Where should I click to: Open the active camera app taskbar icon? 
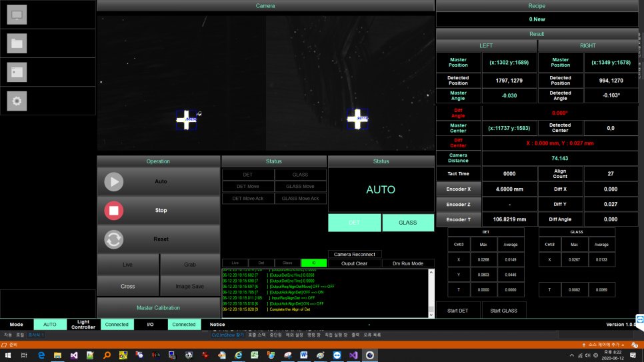coord(369,355)
